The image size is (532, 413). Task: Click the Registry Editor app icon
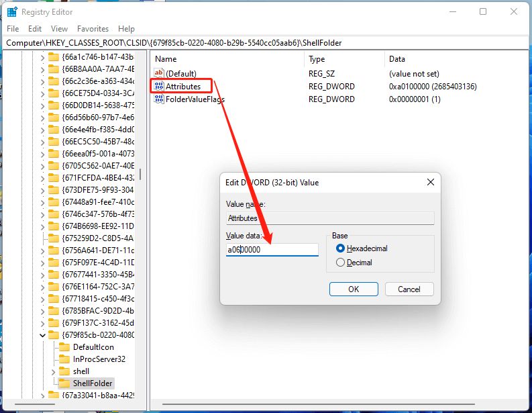point(12,12)
